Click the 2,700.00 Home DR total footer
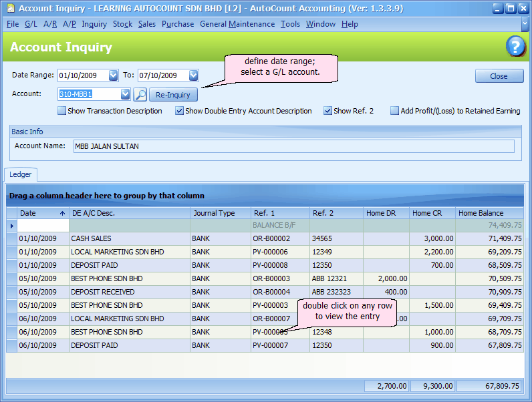Screen dimensions: 532x402 (387, 386)
